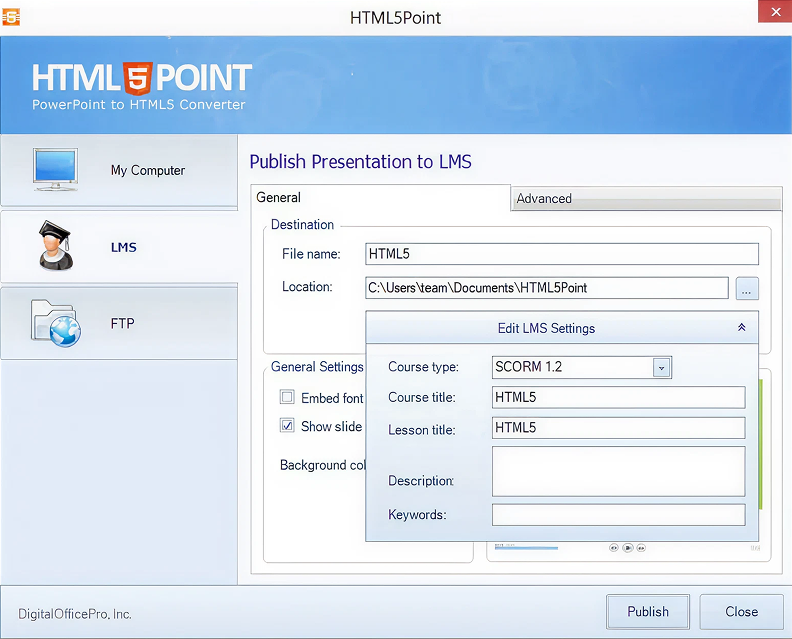Click the General Settings group label
Viewport: 792px width, 639px height.
point(317,367)
